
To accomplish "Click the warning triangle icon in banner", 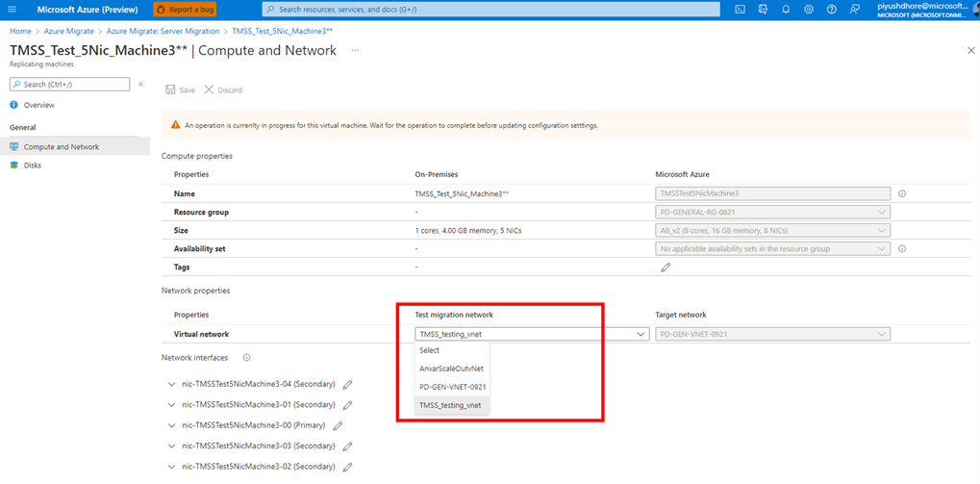I will click(x=176, y=125).
